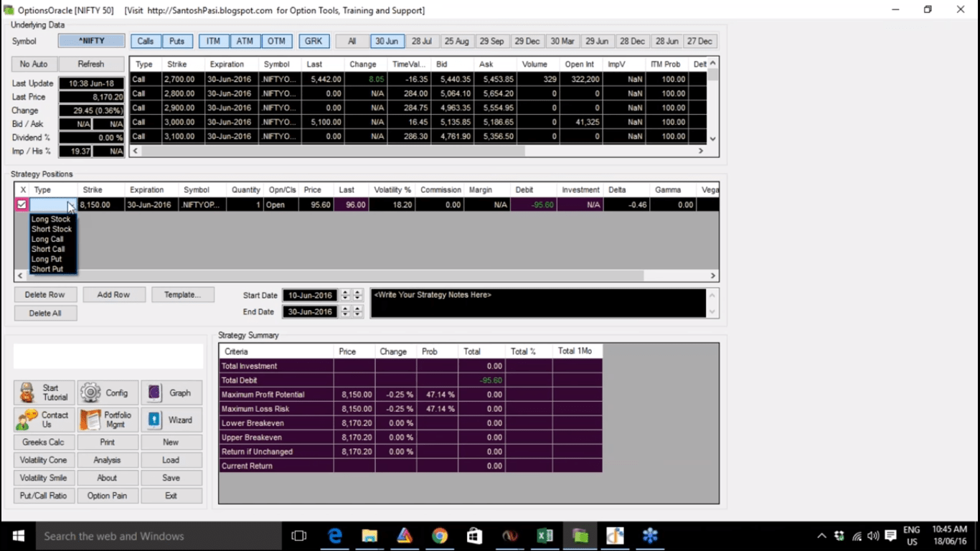Open Portfolio Mgmt
This screenshot has height=551, width=980.
coord(108,420)
